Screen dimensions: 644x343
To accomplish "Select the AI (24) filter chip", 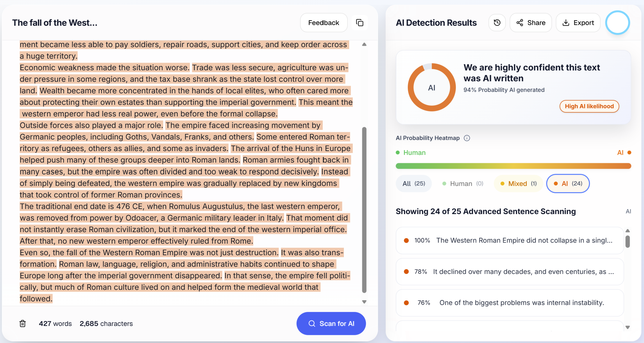I will (x=568, y=183).
